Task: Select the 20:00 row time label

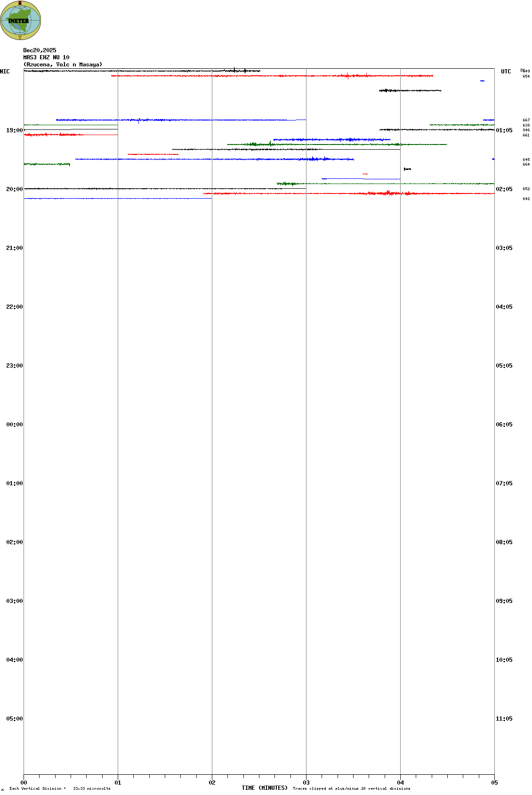Action: tap(14, 189)
